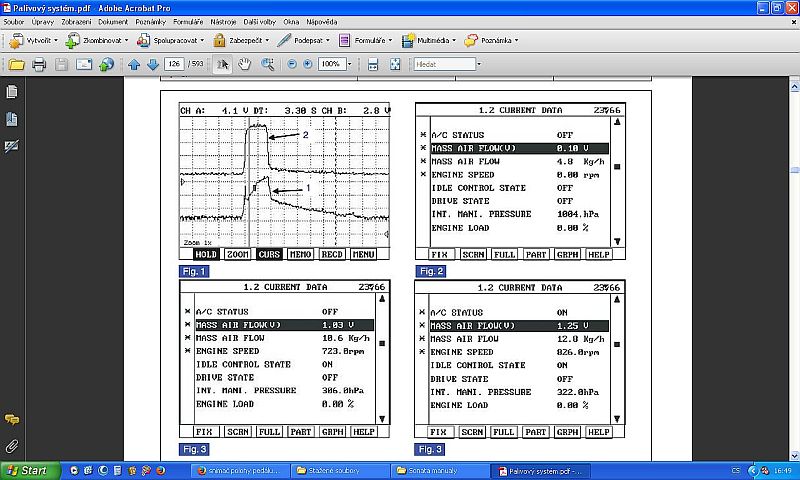
Task: Select the Hand pan tool
Action: (245, 65)
